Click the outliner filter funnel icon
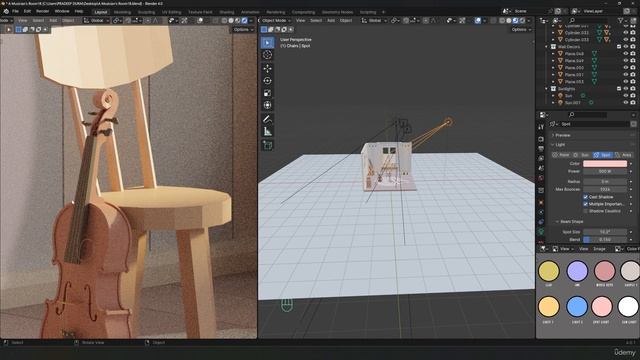 point(621,20)
